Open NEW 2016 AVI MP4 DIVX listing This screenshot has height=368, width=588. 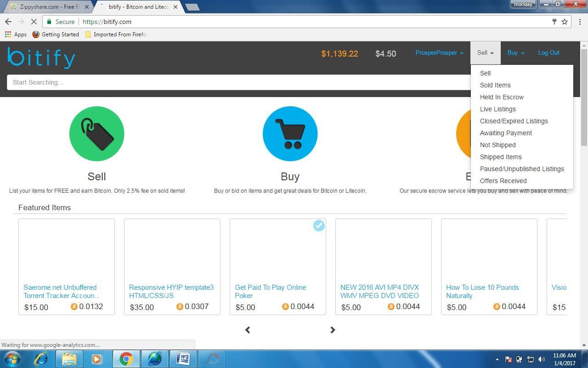[379, 292]
